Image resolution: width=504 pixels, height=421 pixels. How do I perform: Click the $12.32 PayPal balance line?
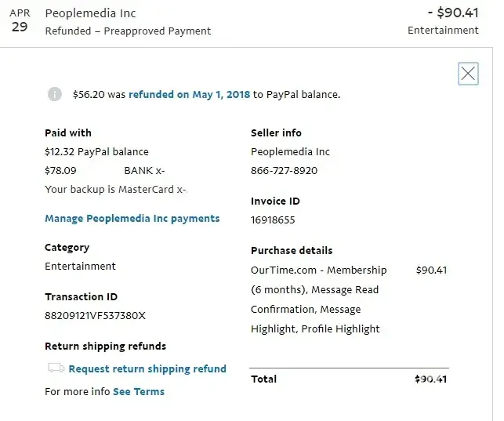[96, 152]
